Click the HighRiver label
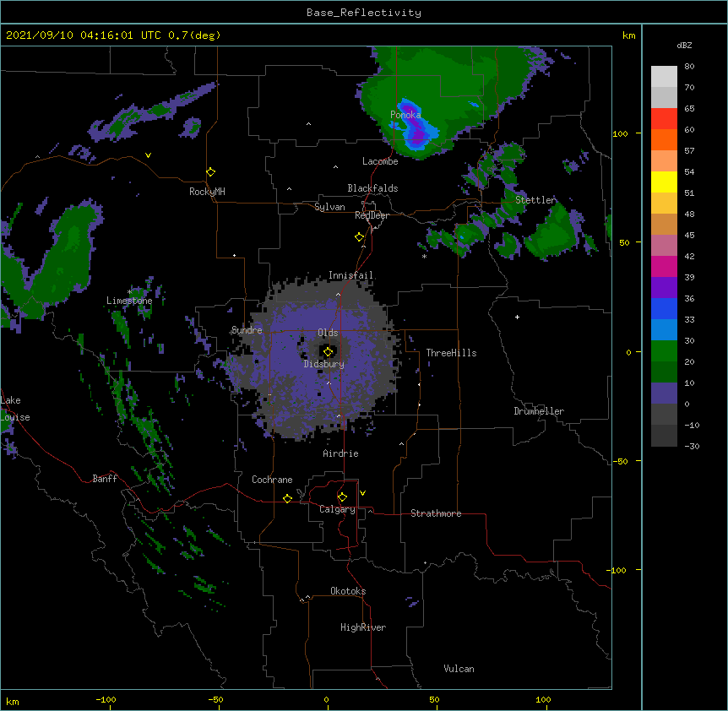728x711 pixels. (x=363, y=627)
